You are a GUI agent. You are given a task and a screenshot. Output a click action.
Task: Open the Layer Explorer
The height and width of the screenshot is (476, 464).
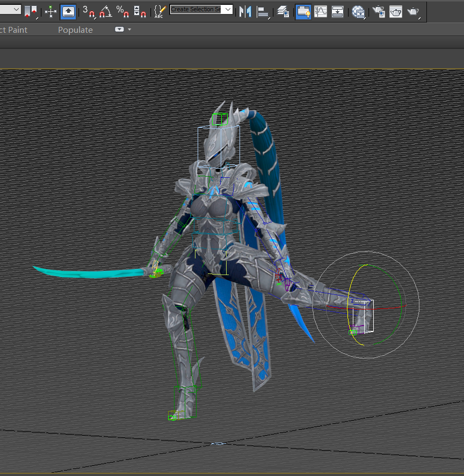(284, 11)
